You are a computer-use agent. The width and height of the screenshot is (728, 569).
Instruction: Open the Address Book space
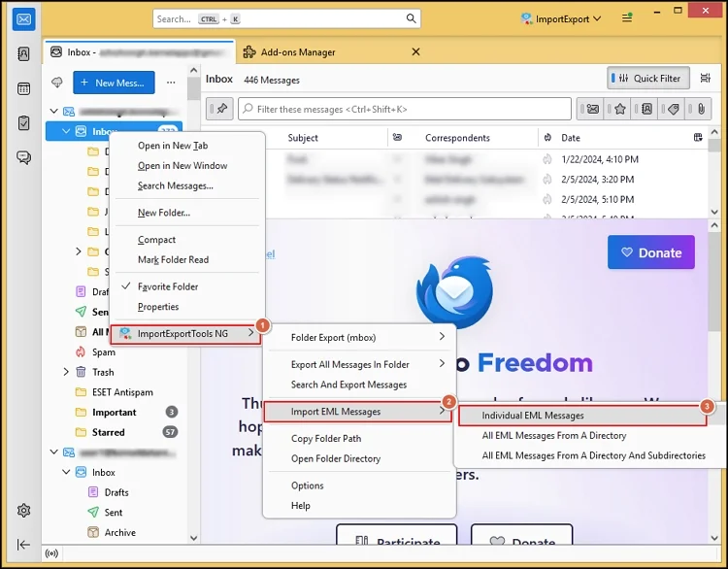(23, 53)
